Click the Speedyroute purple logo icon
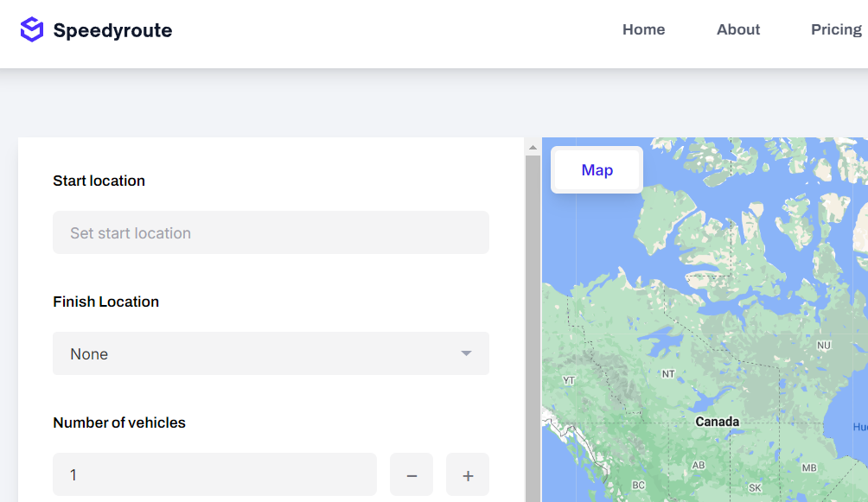The width and height of the screenshot is (868, 502). [x=32, y=30]
